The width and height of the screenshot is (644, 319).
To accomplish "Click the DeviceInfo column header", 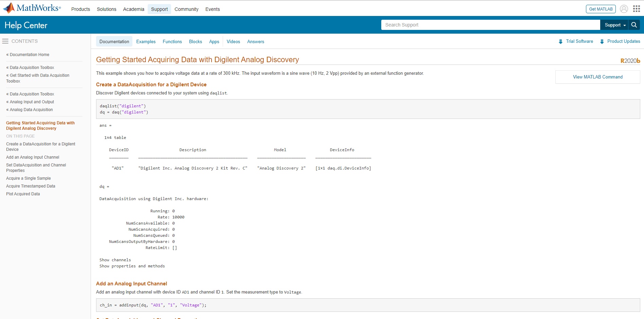I will click(x=342, y=150).
